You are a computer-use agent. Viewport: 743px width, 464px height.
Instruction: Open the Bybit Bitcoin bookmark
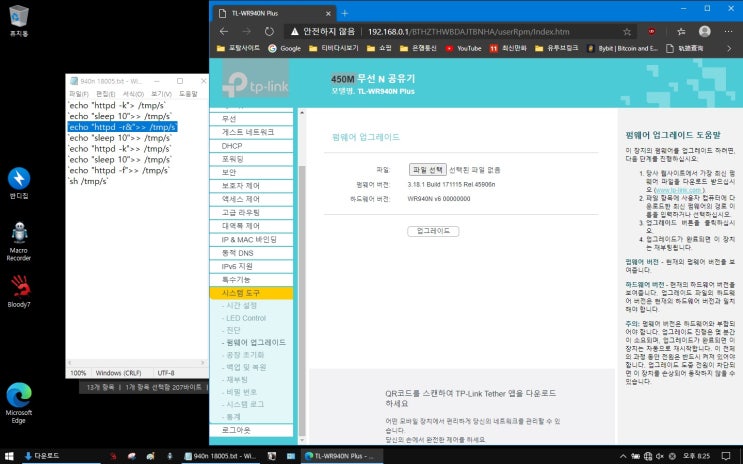point(622,48)
